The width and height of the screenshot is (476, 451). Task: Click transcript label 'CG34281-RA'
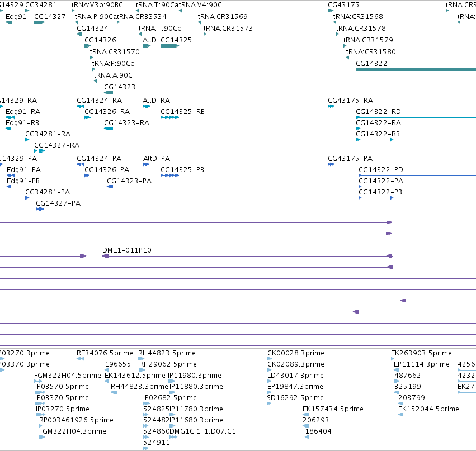[48, 134]
